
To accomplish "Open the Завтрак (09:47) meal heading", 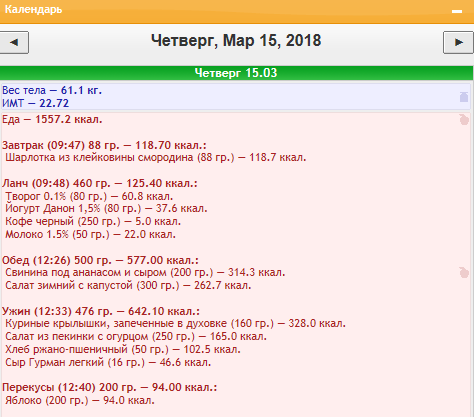I will click(104, 145).
